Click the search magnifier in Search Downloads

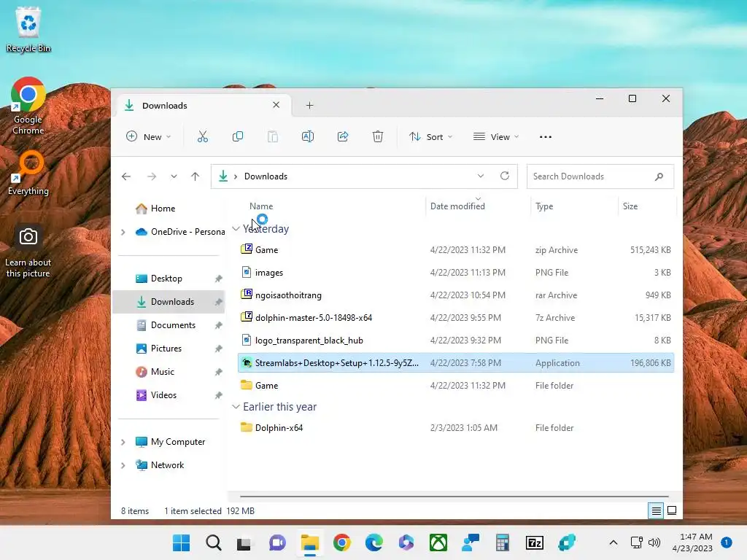(x=659, y=176)
